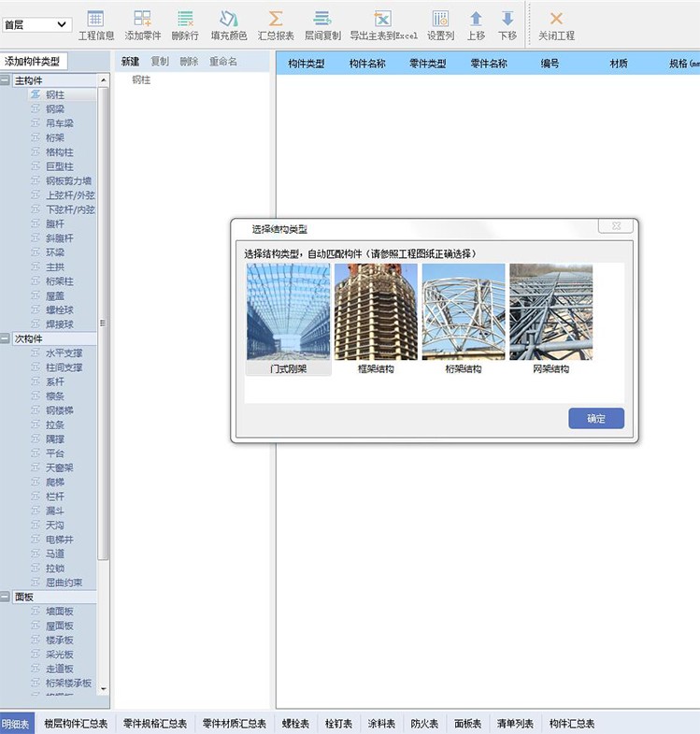Select 墙面板 tree item
The image size is (700, 734).
[x=60, y=612]
